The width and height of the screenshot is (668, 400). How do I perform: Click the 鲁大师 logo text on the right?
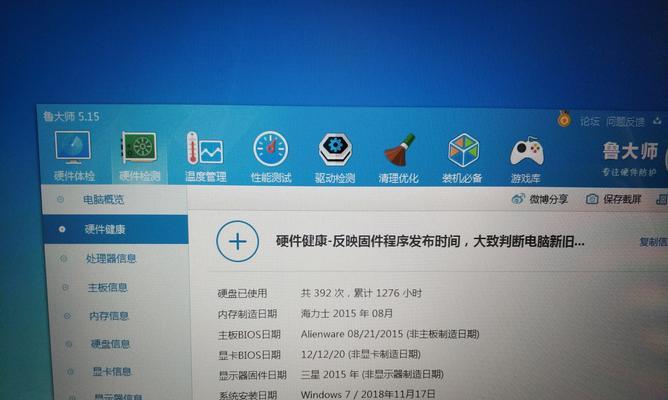(x=630, y=151)
